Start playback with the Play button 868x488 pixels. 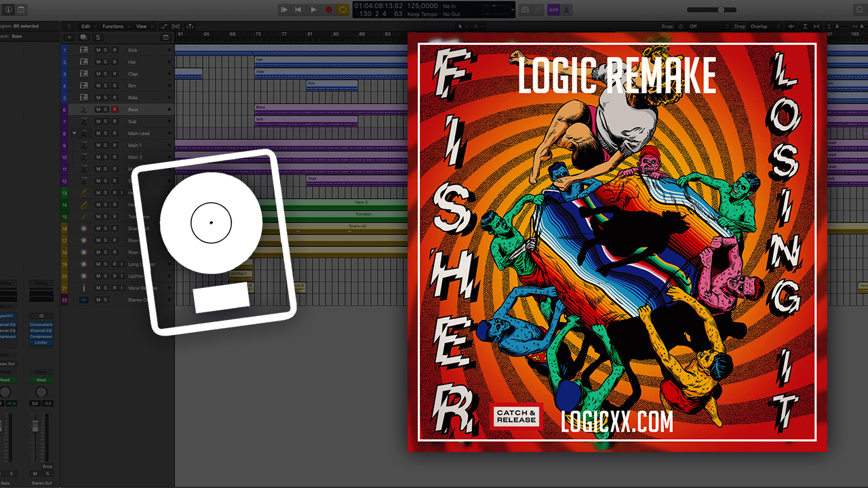313,9
